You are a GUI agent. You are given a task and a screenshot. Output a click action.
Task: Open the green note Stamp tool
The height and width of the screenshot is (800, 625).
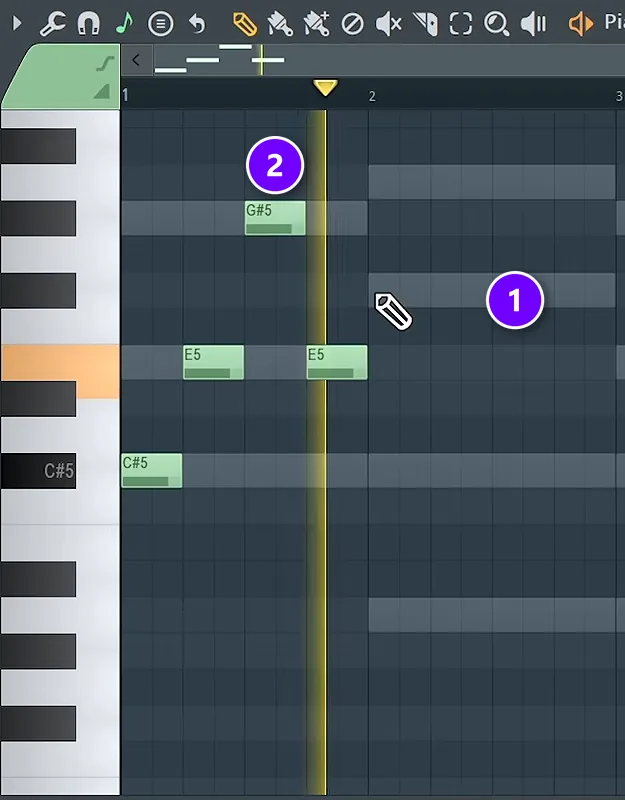(124, 23)
